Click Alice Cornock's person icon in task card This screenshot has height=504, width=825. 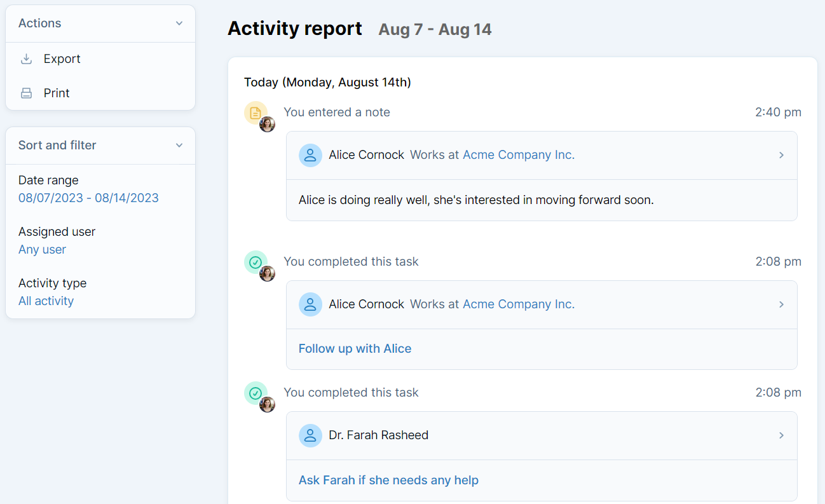(x=310, y=304)
